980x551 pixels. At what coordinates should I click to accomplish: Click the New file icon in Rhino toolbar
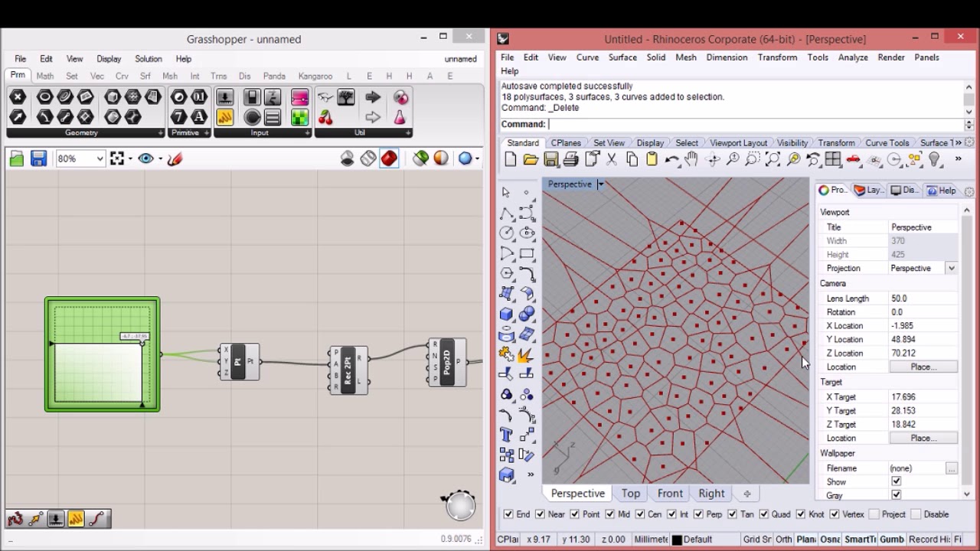click(x=511, y=159)
